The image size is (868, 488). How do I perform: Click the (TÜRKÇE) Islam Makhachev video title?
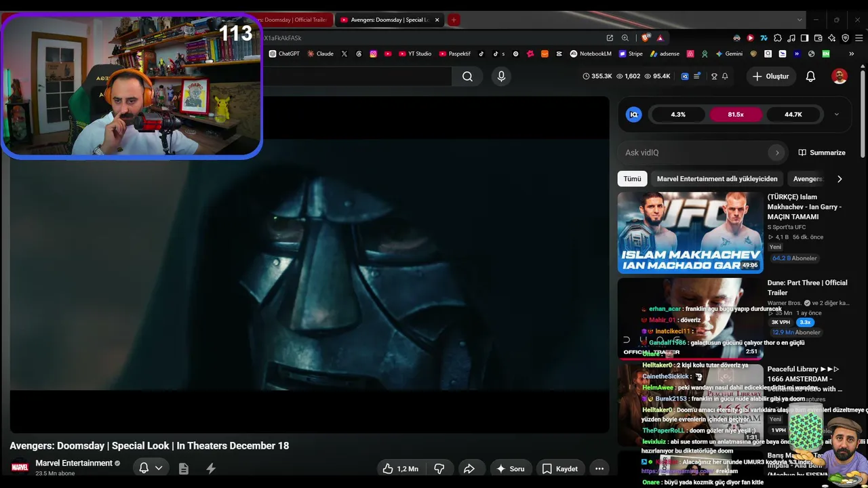(x=805, y=207)
